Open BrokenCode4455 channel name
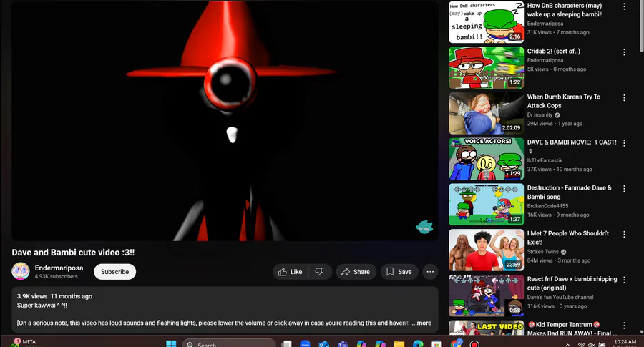Screen dimensions: 644x347 point(548,206)
